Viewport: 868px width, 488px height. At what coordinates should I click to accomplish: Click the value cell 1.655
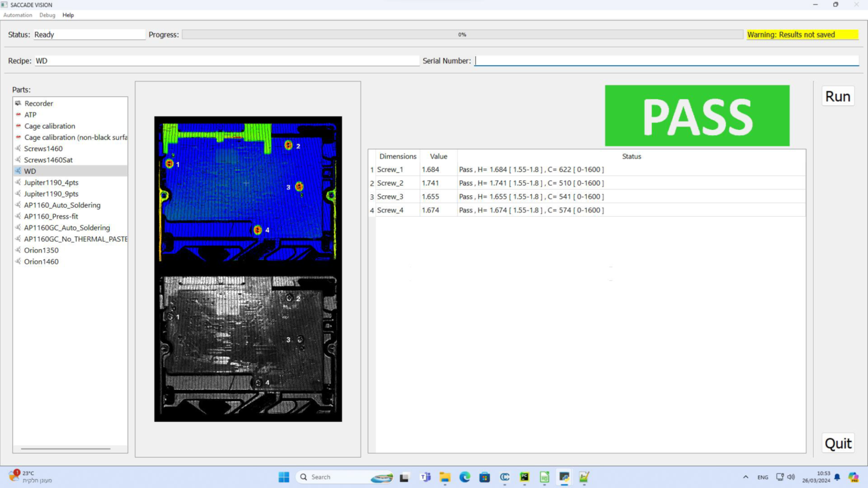[x=438, y=197]
